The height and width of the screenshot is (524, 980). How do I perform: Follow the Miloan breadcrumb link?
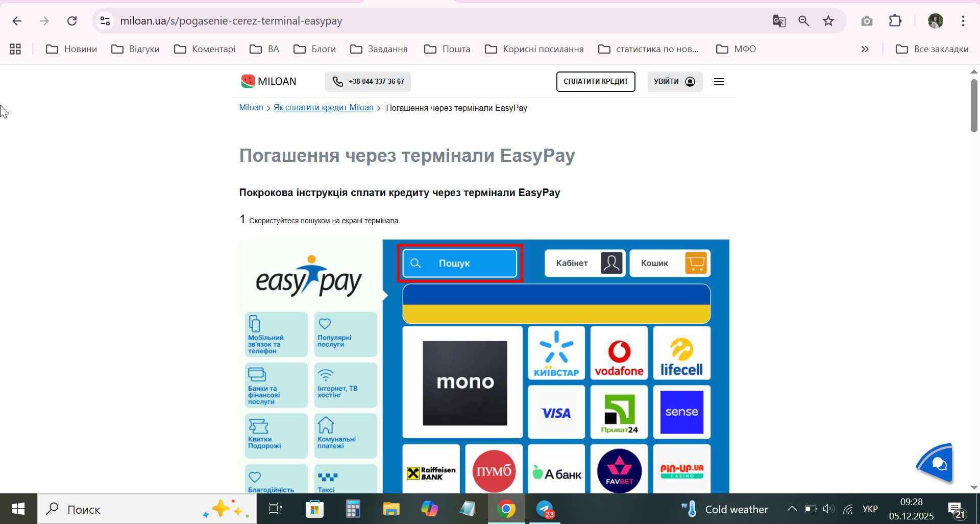point(251,108)
